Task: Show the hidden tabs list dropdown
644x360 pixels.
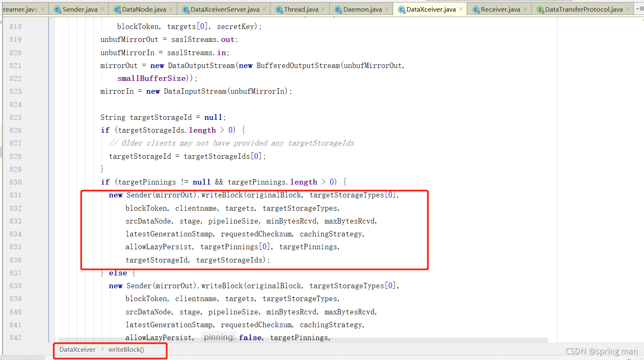Action: pos(639,9)
